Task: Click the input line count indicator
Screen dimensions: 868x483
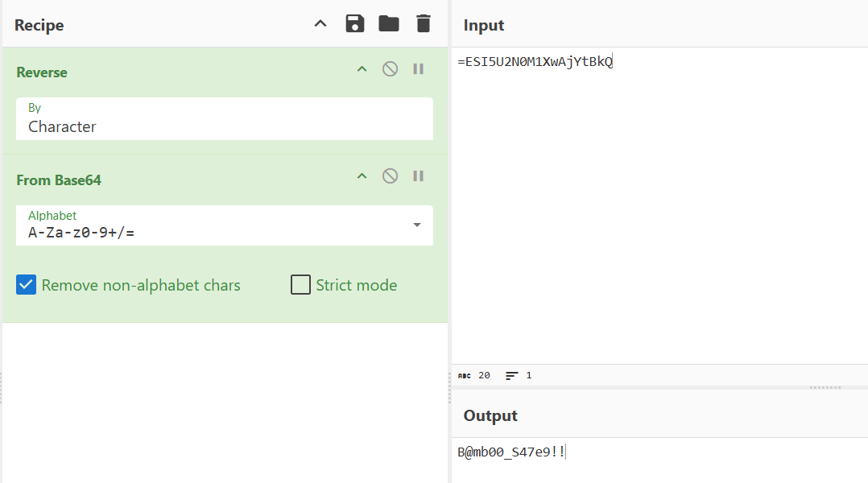Action: 519,375
